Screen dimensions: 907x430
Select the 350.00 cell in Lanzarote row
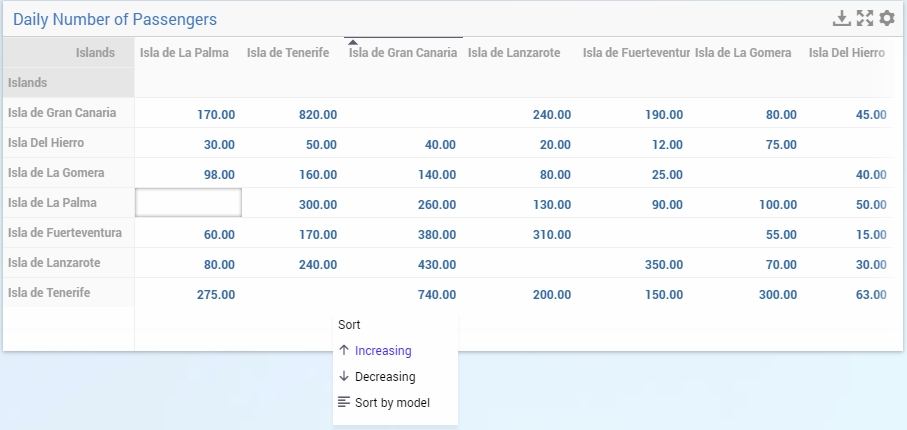click(664, 265)
